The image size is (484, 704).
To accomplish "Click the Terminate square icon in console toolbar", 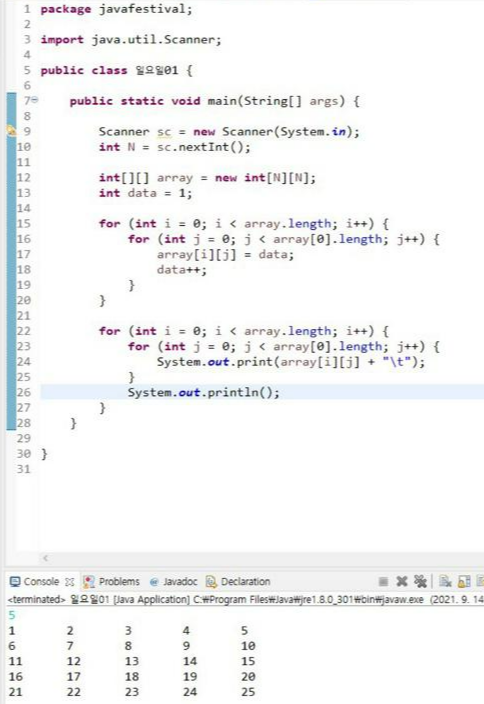I will coord(383,581).
